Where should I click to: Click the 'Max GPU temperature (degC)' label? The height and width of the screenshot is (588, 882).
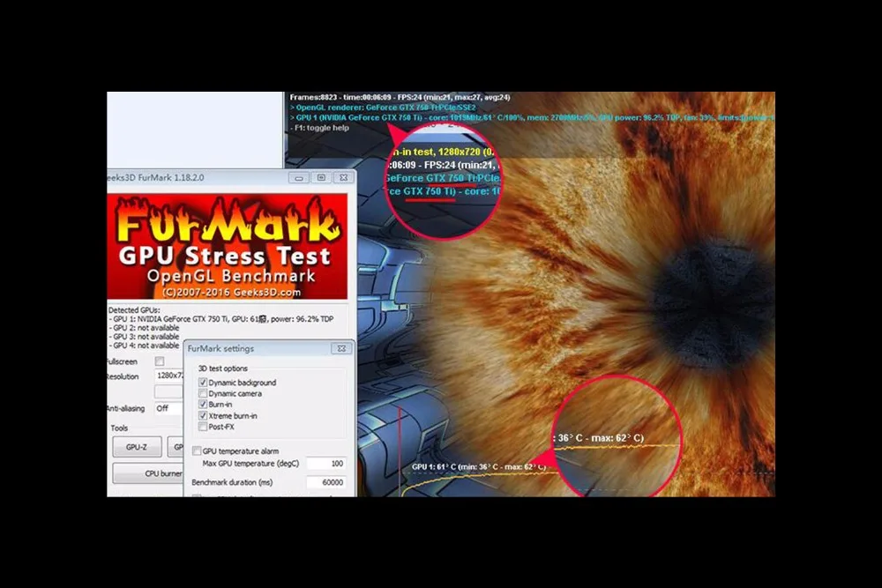click(250, 463)
